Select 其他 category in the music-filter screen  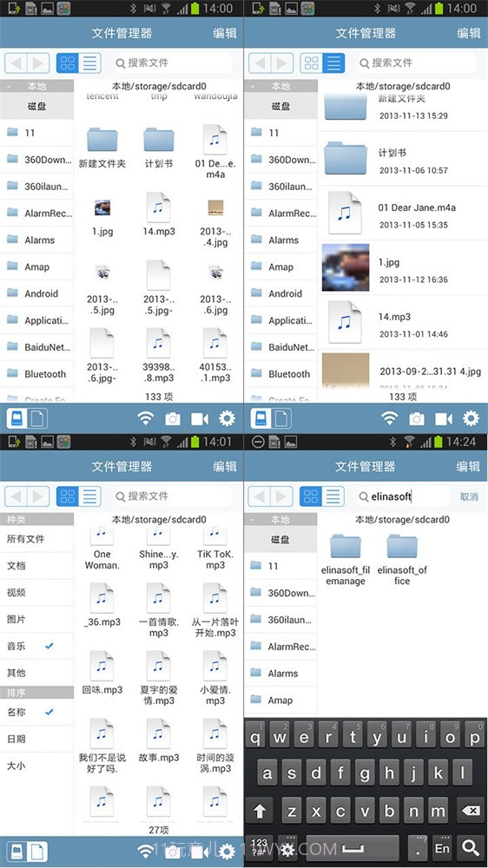point(36,673)
